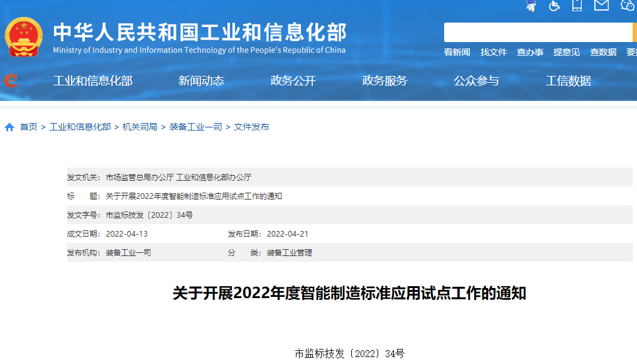The width and height of the screenshot is (637, 364).
Task: Click the 找文件 quick link
Action: coord(494,52)
